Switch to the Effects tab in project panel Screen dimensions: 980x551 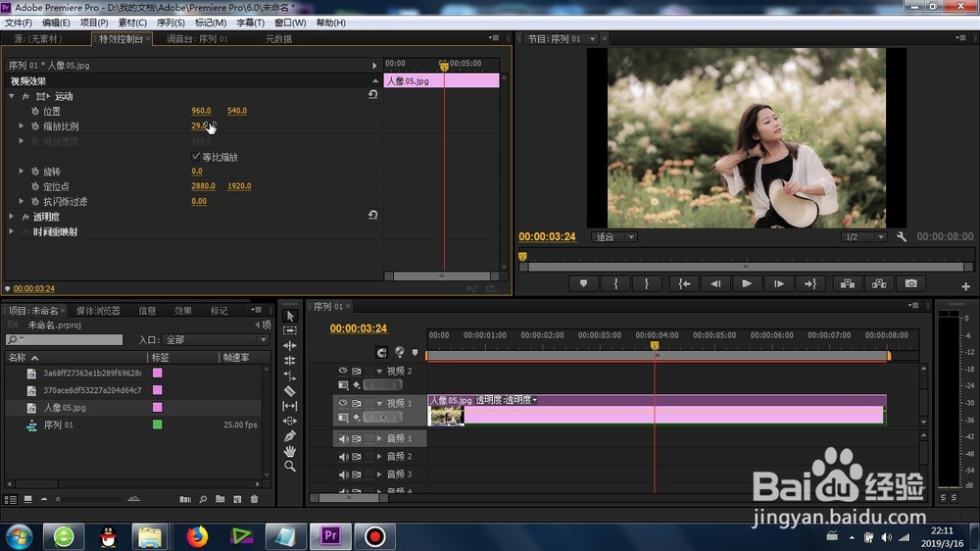pyautogui.click(x=182, y=310)
